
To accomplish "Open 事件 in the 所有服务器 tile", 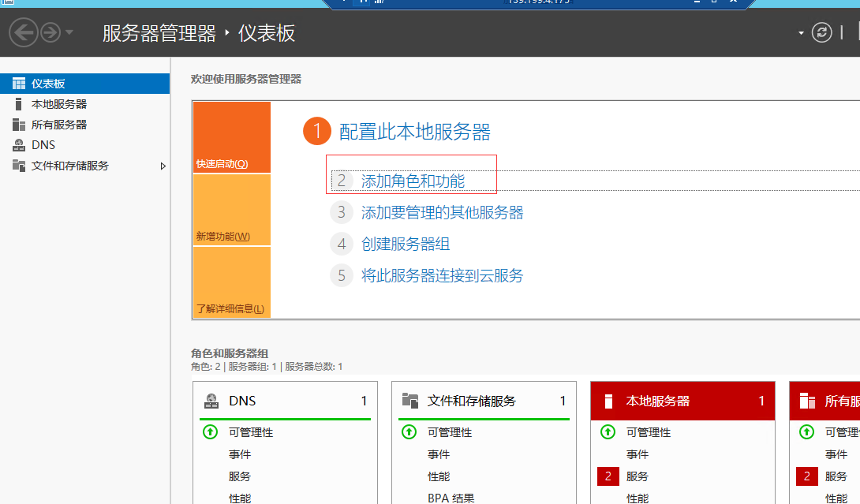I will point(836,454).
